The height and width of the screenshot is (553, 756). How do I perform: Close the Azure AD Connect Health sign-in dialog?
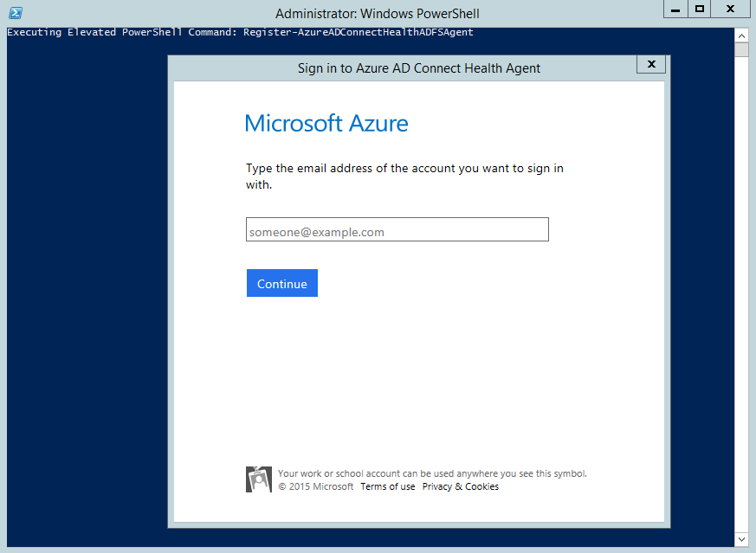(651, 64)
